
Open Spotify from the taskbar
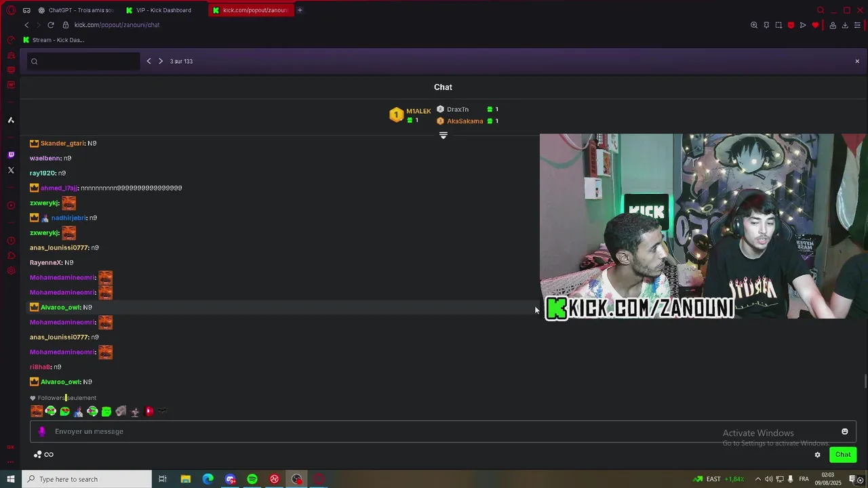(x=252, y=479)
